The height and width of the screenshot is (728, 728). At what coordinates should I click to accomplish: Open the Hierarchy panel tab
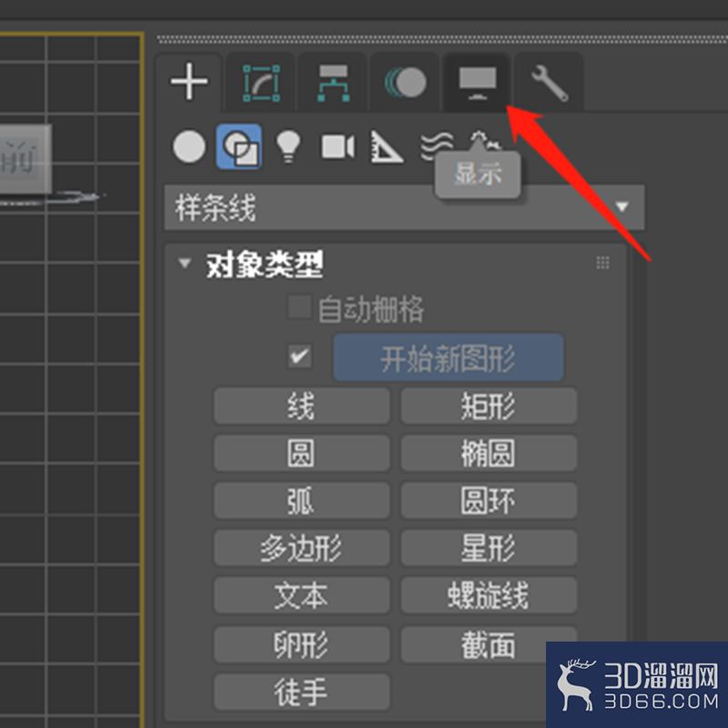pyautogui.click(x=333, y=83)
